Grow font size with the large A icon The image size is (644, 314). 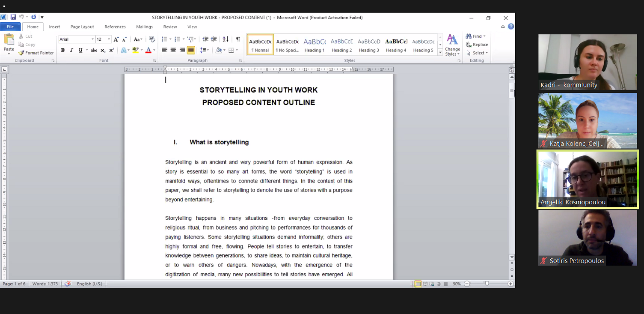click(x=116, y=39)
